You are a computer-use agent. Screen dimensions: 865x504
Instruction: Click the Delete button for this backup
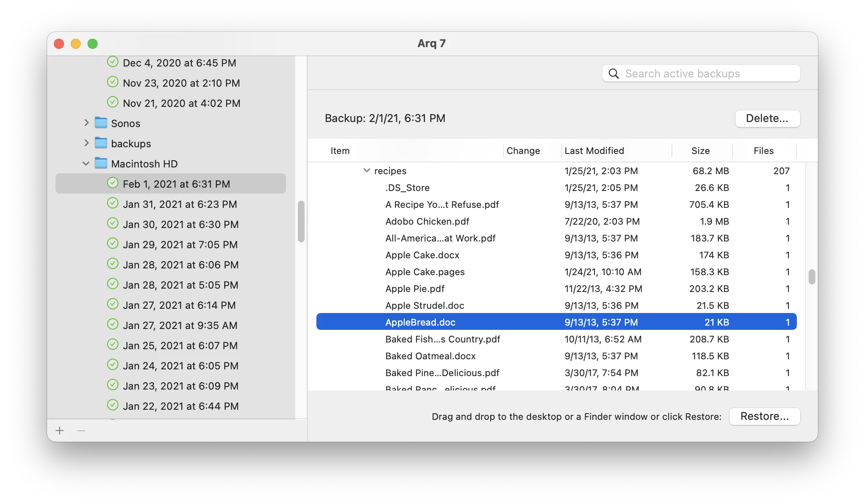pyautogui.click(x=767, y=118)
